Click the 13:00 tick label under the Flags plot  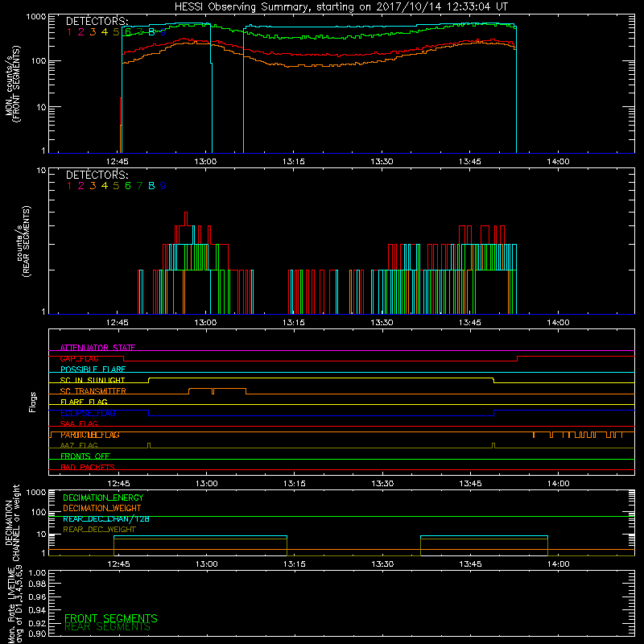(x=207, y=484)
